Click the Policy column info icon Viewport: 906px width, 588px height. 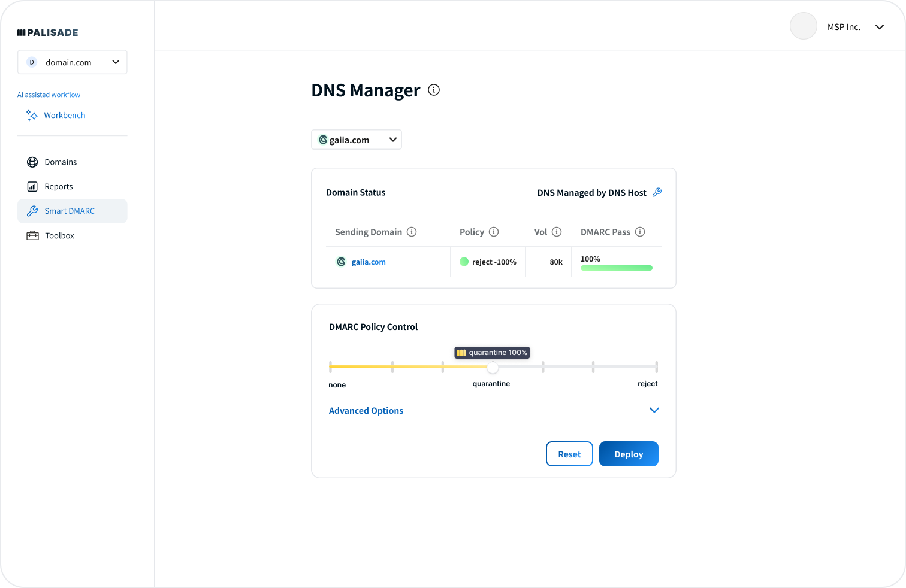(x=494, y=232)
